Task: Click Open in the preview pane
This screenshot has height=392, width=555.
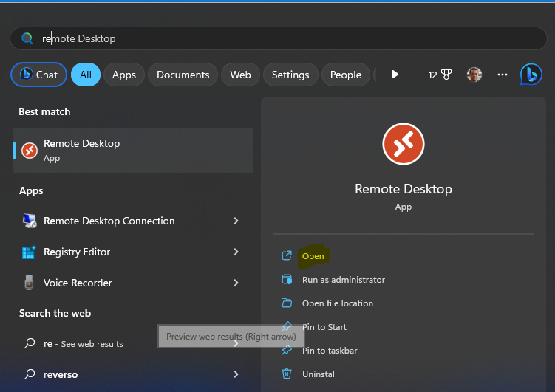Action: pyautogui.click(x=313, y=256)
